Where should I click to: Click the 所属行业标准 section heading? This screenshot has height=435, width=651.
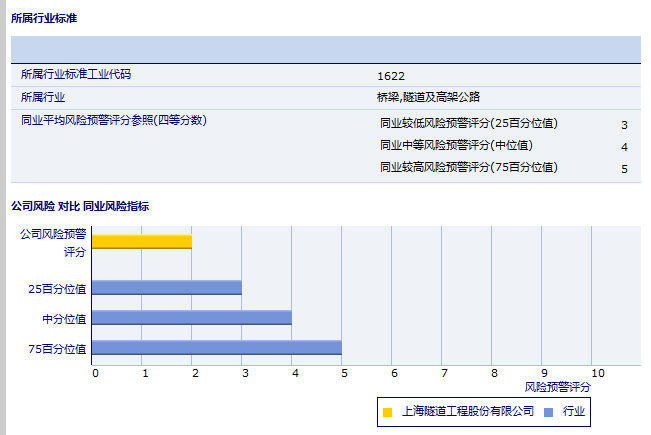pyautogui.click(x=44, y=18)
